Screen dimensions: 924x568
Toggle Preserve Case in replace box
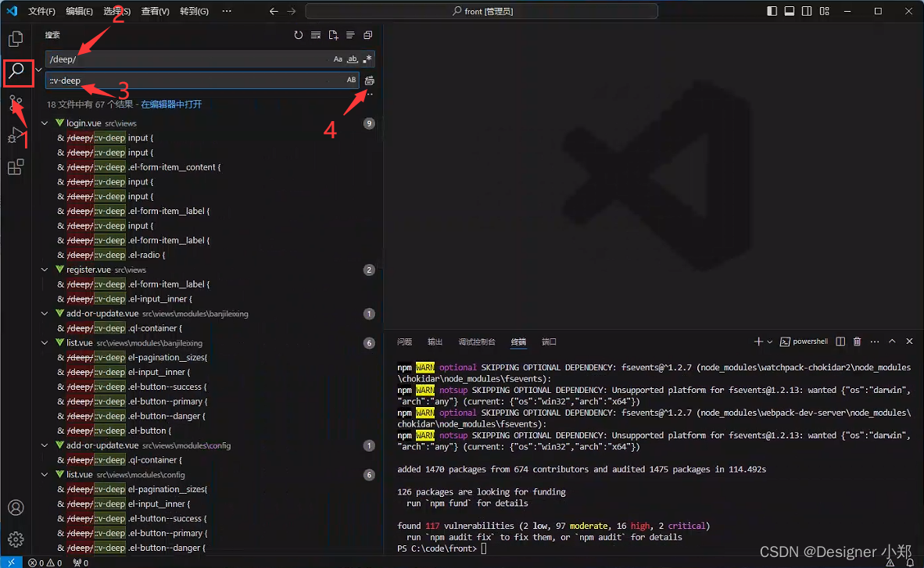tap(351, 80)
